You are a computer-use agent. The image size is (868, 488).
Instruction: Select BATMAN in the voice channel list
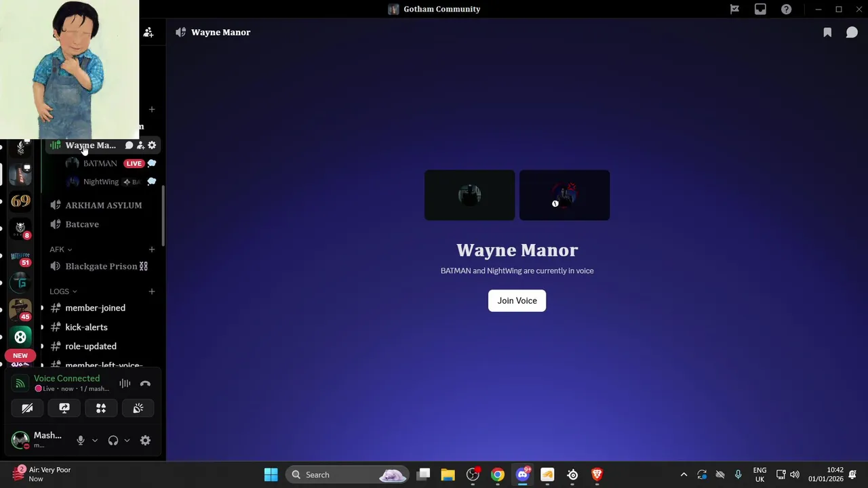coord(100,163)
